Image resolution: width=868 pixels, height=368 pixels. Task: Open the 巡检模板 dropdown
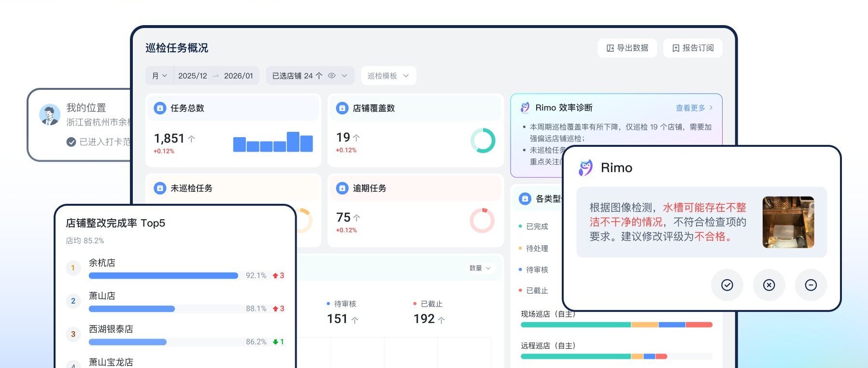388,76
